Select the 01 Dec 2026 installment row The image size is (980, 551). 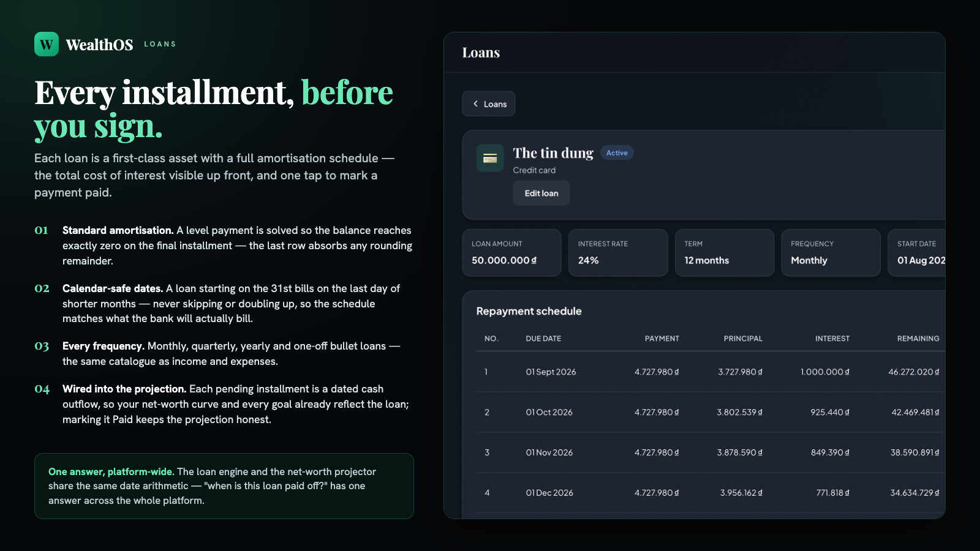pyautogui.click(x=710, y=493)
